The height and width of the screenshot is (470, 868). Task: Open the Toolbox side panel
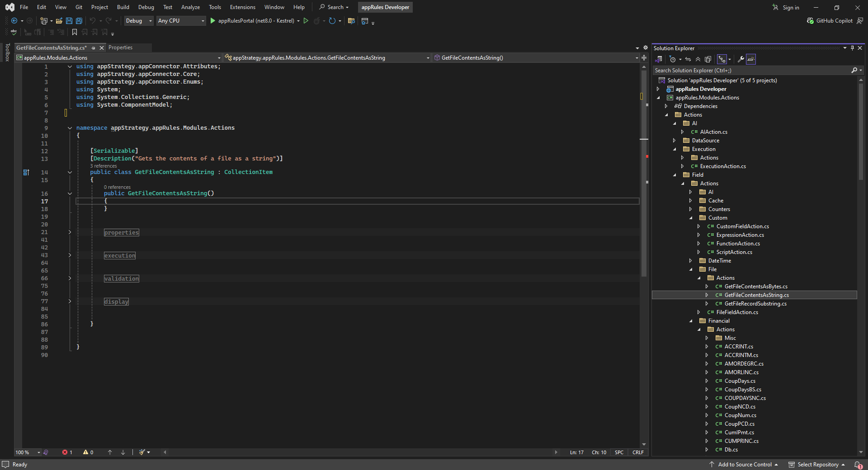point(7,52)
